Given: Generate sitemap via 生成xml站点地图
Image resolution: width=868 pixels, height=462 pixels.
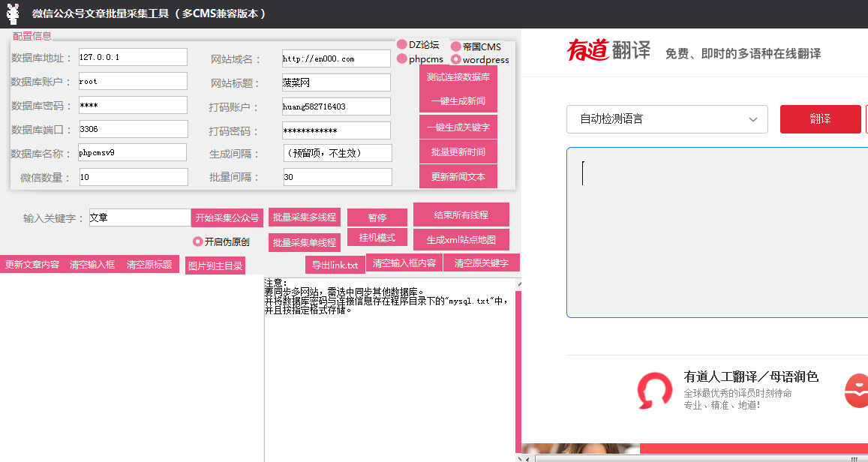Looking at the screenshot, I should click(460, 239).
